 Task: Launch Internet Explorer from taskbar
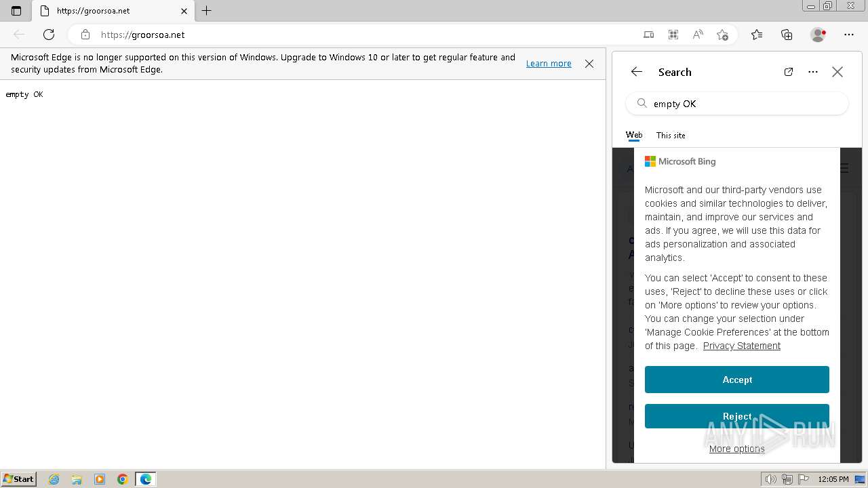[54, 479]
